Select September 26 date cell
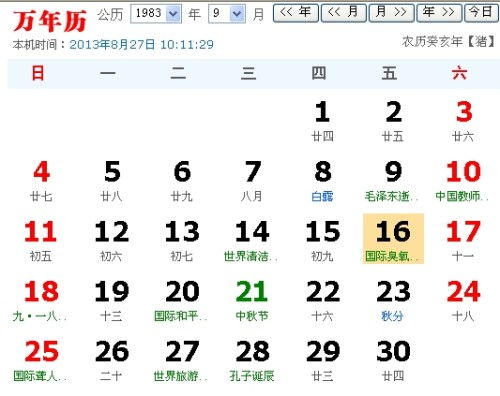This screenshot has height=396, width=500. (x=111, y=360)
